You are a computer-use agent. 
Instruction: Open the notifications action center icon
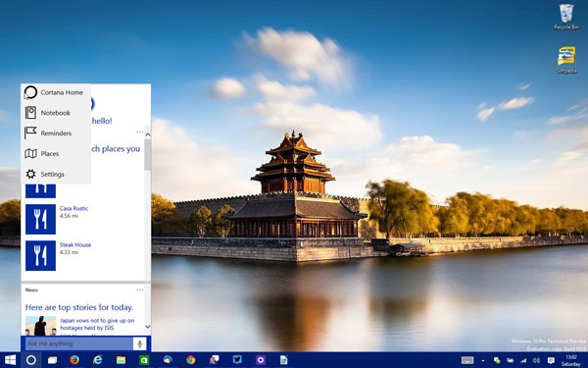click(551, 360)
